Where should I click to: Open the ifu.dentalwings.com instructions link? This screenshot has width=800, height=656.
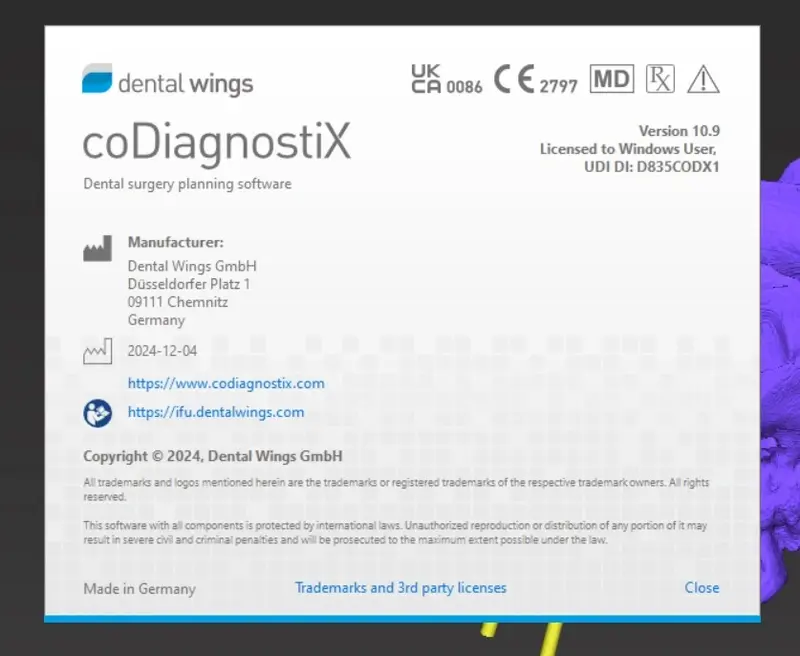point(216,412)
